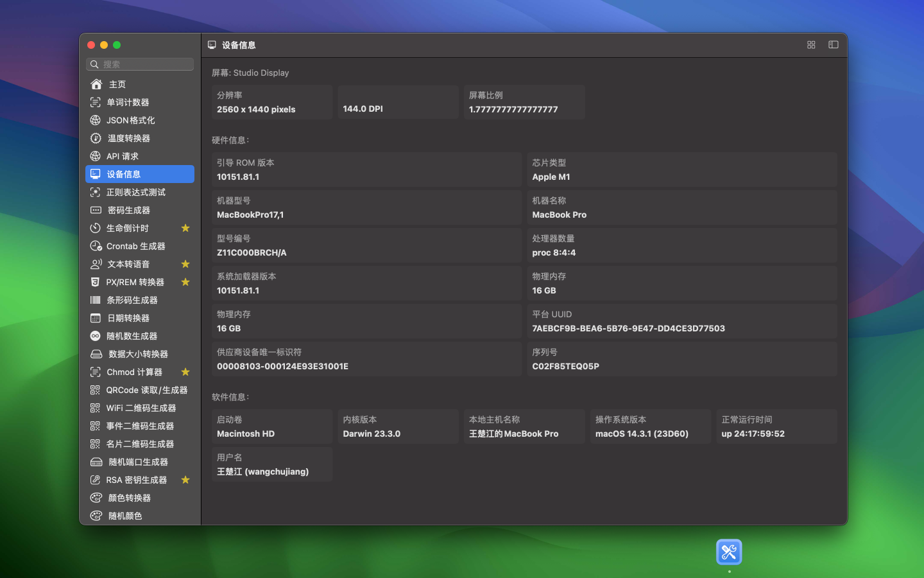
Task: Select the 颜色转换器 palette item
Action: point(129,498)
